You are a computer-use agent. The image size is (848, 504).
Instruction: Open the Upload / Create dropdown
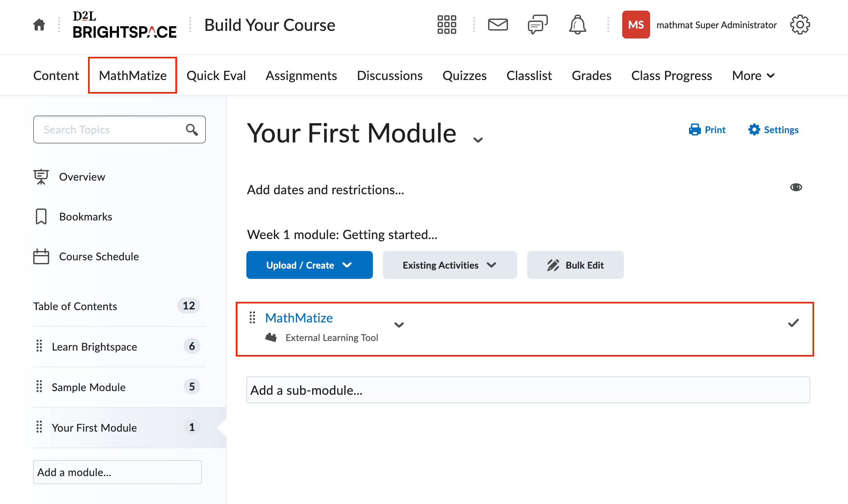309,265
